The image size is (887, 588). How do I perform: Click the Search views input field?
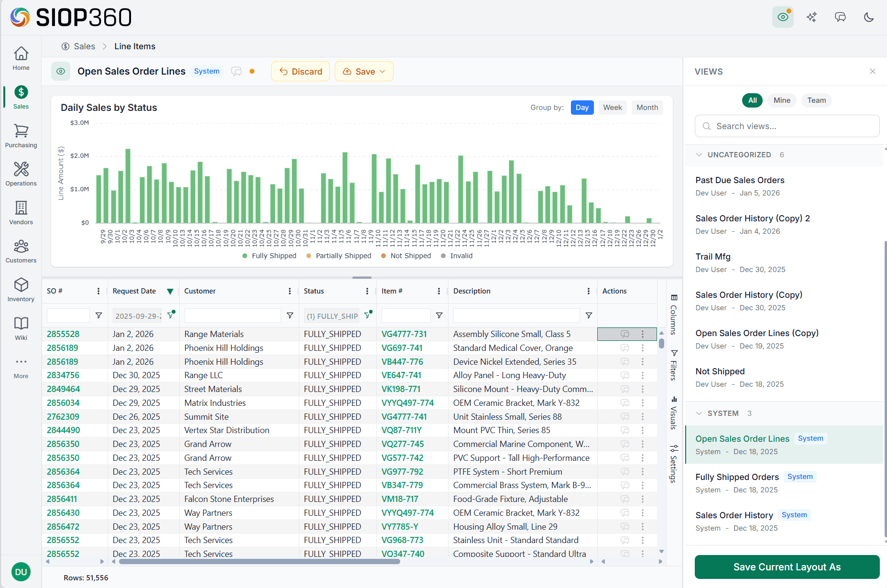(x=787, y=126)
